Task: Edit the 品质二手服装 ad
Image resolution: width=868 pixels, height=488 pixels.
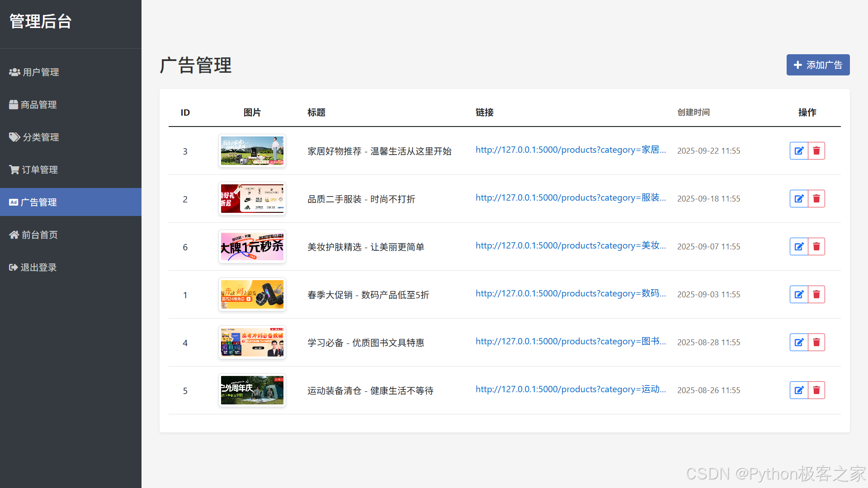Action: [799, 199]
